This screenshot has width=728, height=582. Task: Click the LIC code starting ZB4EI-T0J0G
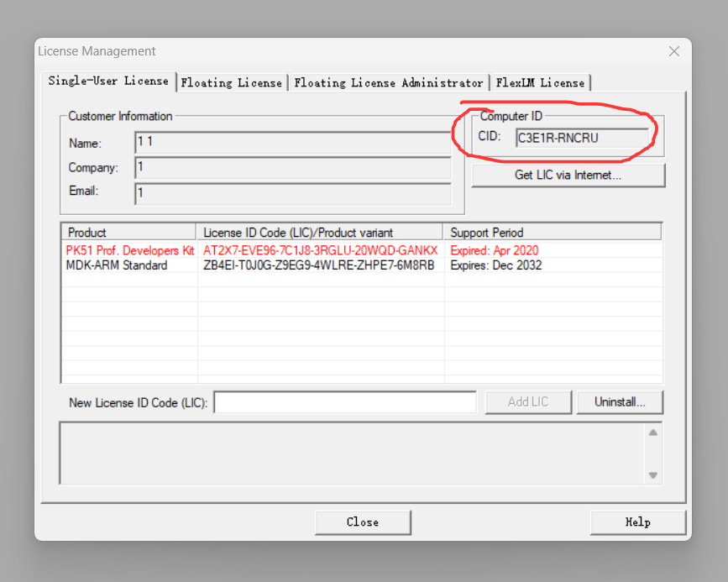point(319,265)
